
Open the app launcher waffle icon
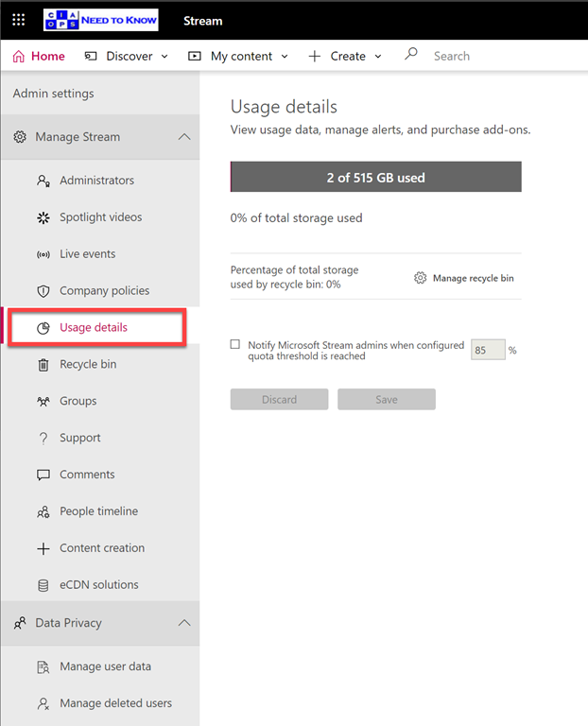click(x=19, y=19)
